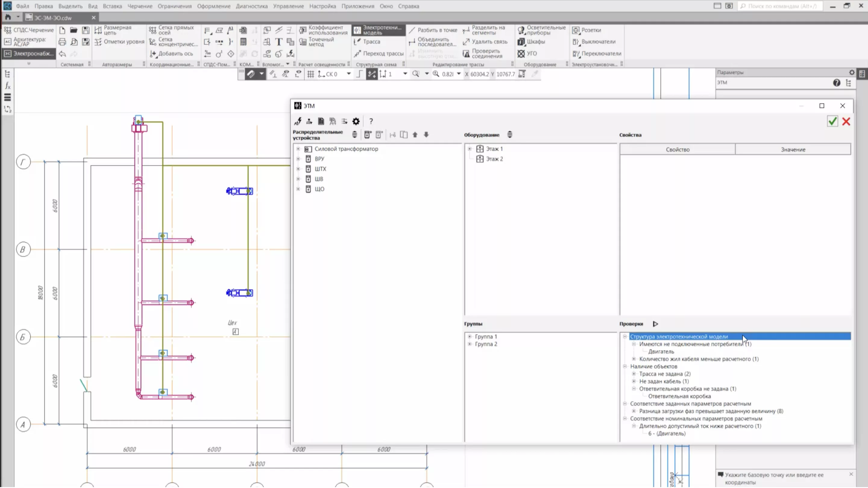Click the red X cancel icon in ЭТМ
This screenshot has height=488, width=868.
point(846,121)
